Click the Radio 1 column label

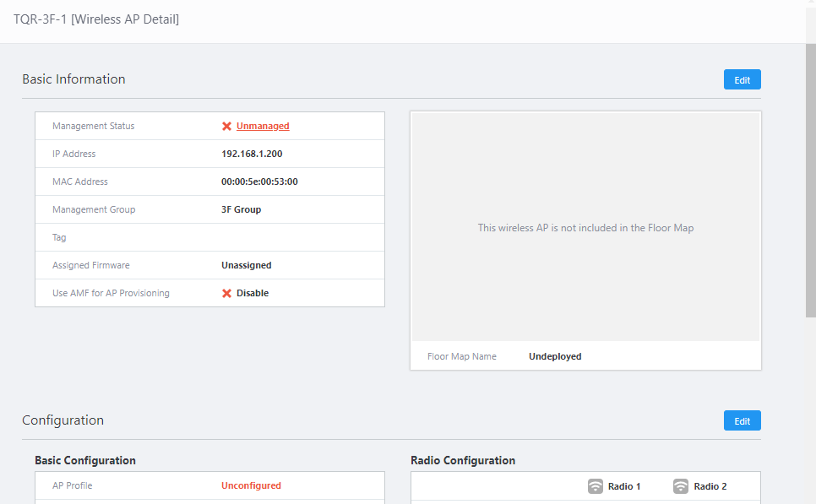pyautogui.click(x=624, y=486)
